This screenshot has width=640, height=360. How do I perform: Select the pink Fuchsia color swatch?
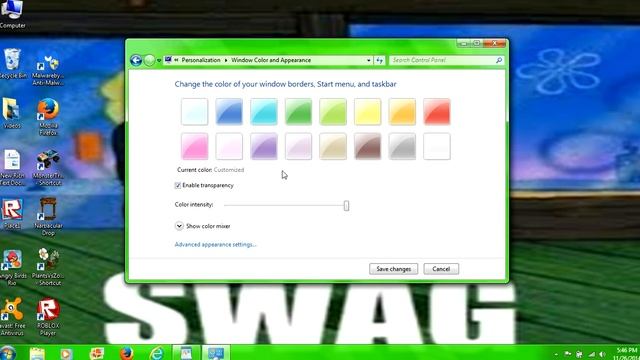[x=195, y=146]
